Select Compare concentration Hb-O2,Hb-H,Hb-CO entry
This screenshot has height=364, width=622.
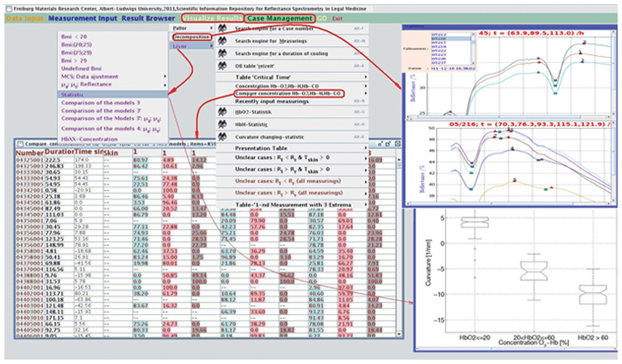288,94
